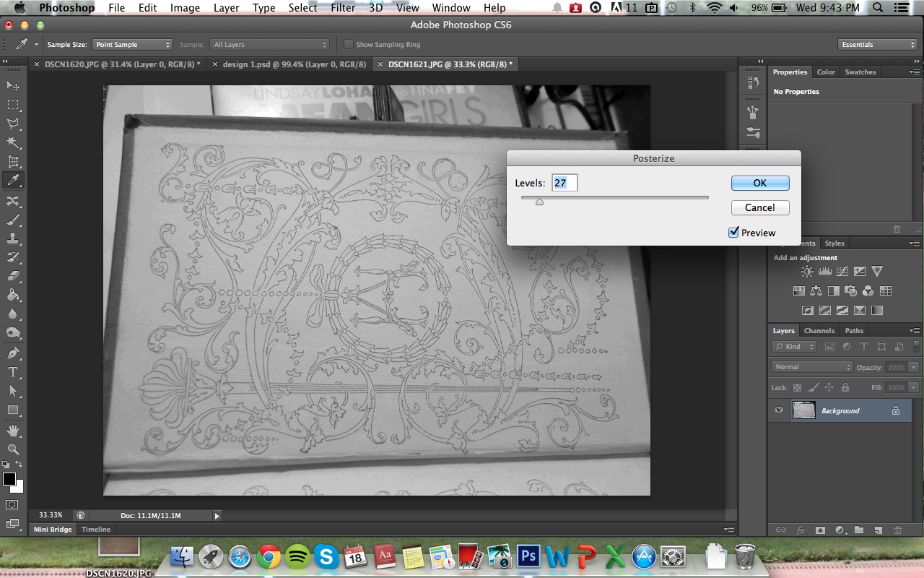Select the Eyedropper tool in the toolbox
924x578 pixels.
13,181
